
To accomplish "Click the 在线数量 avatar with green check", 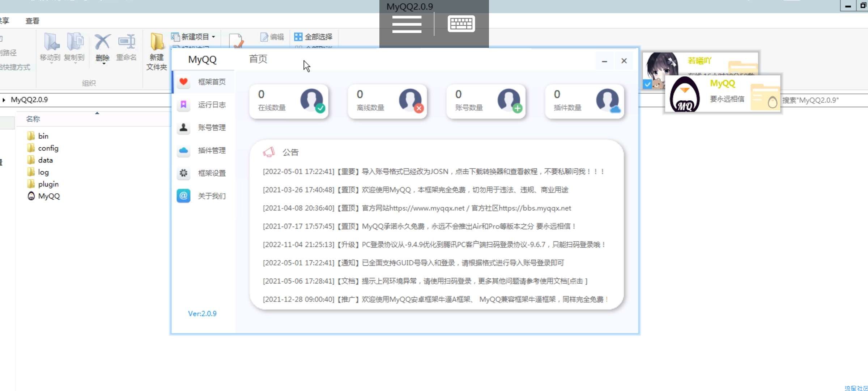I will tap(312, 101).
